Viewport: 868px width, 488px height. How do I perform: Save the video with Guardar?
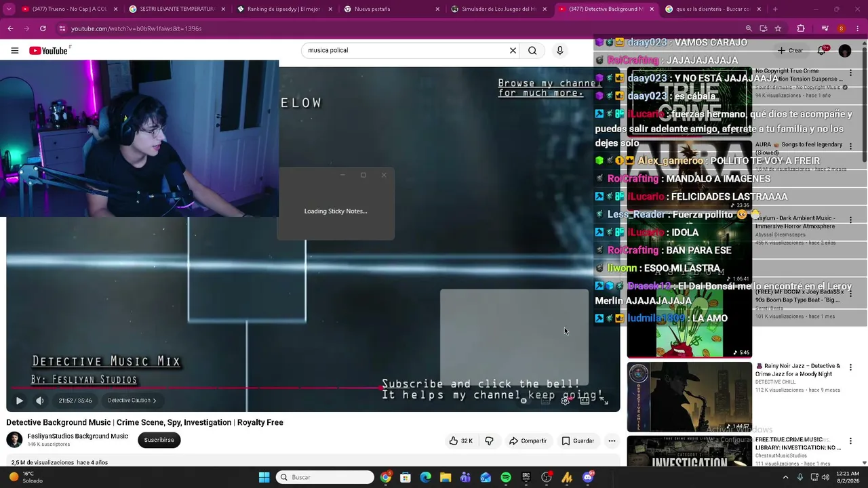(x=578, y=441)
